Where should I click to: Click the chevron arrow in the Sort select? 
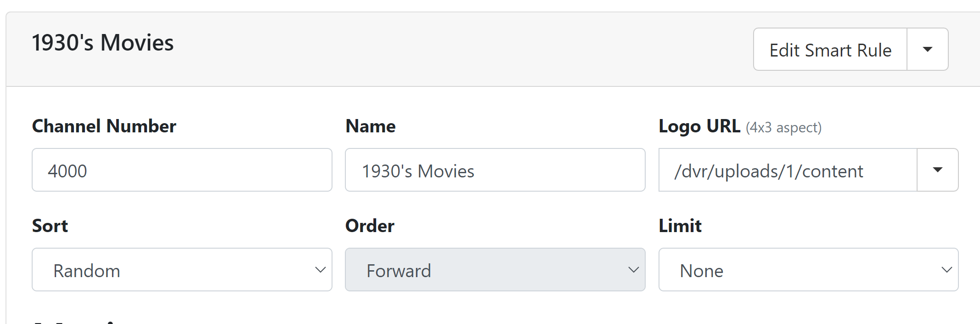coord(321,270)
